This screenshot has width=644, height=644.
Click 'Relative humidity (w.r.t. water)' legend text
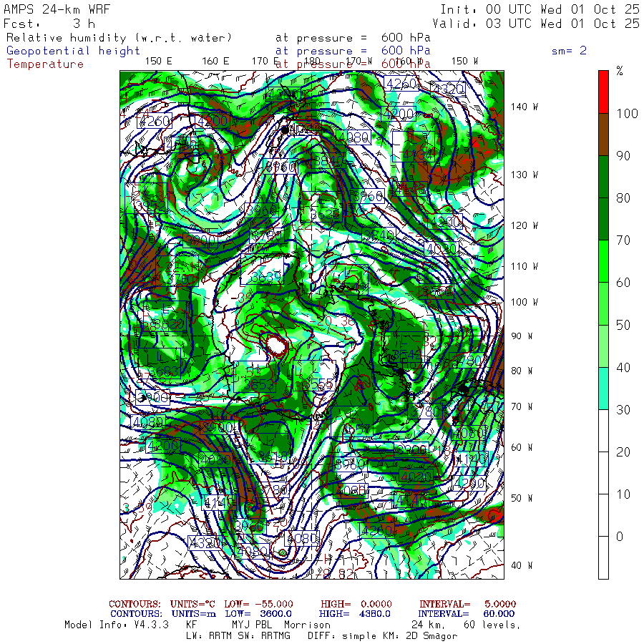pyautogui.click(x=119, y=38)
